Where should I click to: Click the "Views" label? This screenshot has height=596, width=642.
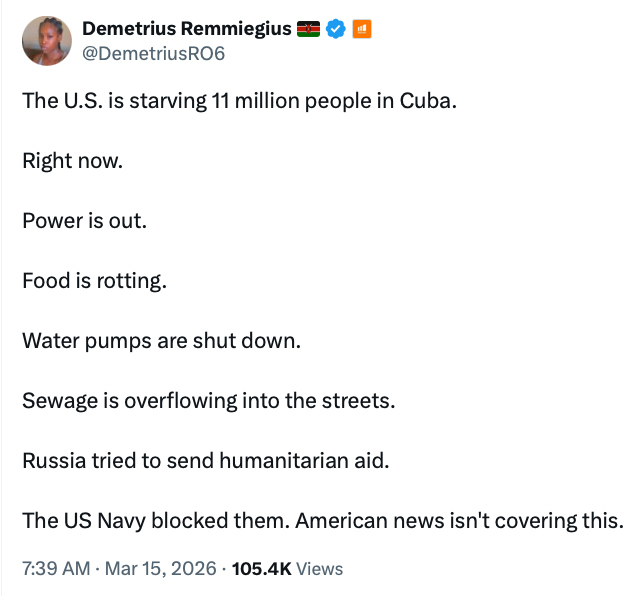pos(320,569)
